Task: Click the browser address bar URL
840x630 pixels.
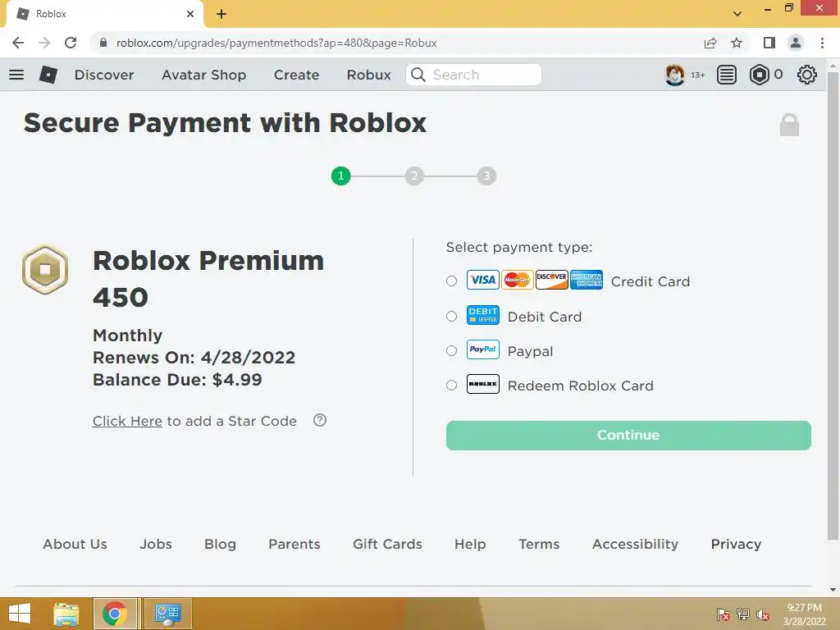Action: (276, 43)
